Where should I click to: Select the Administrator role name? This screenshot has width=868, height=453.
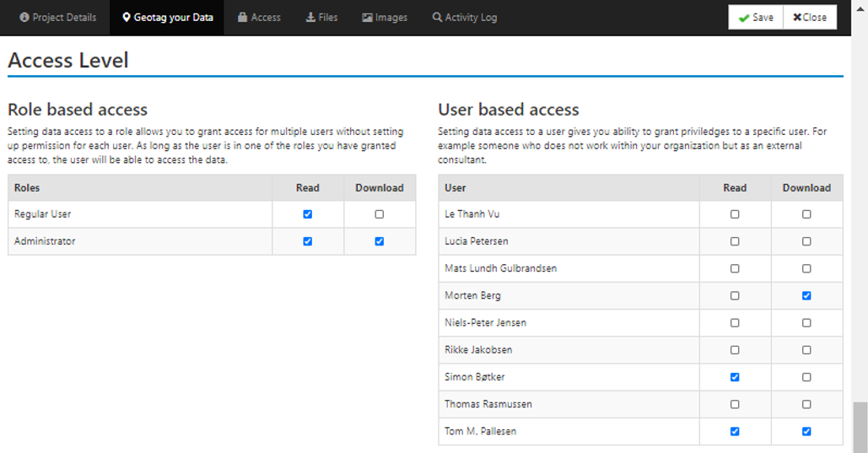click(x=45, y=241)
